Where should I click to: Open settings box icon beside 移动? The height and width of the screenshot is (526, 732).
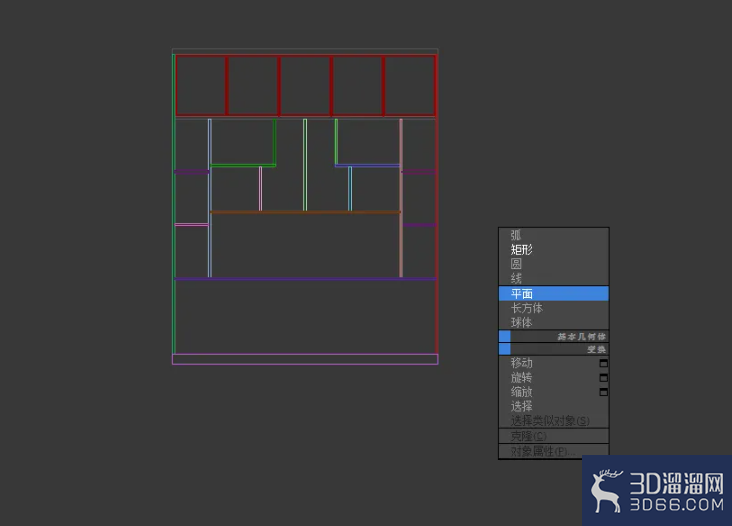604,363
